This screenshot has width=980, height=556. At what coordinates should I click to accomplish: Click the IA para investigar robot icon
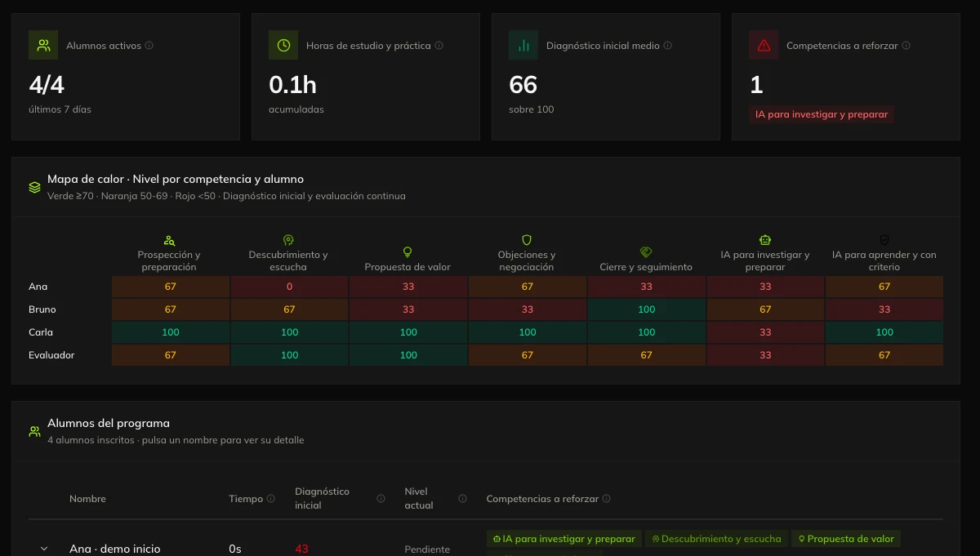point(765,240)
